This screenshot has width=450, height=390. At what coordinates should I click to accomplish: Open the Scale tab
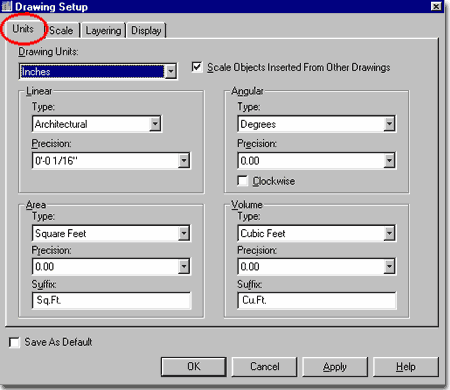point(62,30)
